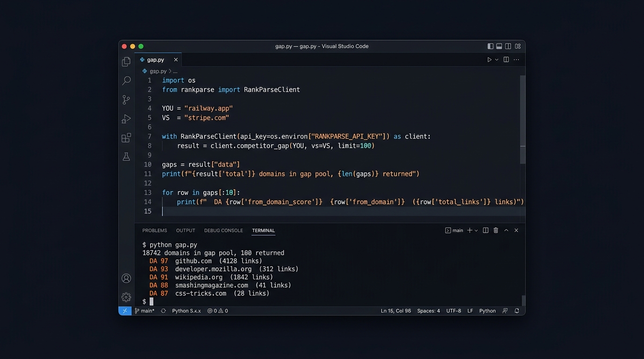Switch to the TERMINAL panel tab
The height and width of the screenshot is (359, 644).
point(263,230)
